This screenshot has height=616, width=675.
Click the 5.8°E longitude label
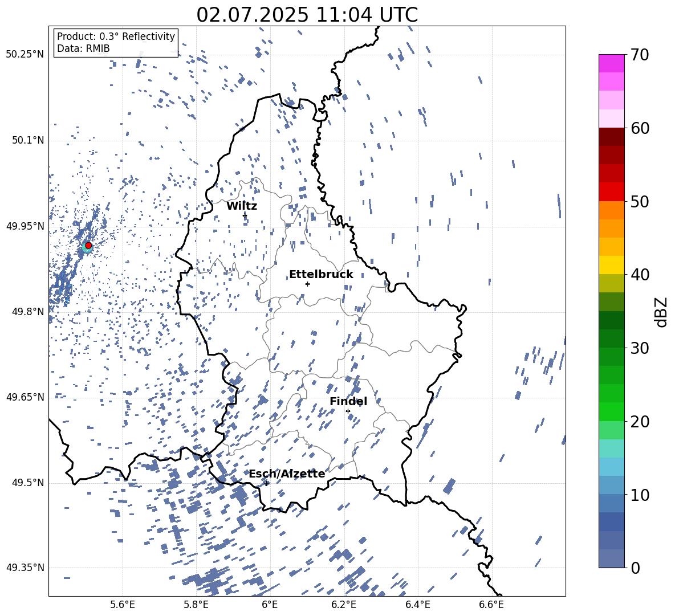pos(196,605)
